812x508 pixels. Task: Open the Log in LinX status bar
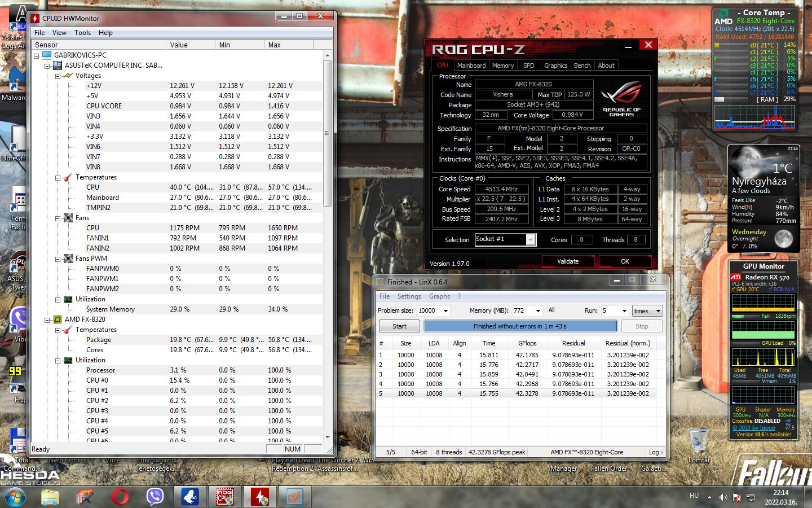(656, 452)
